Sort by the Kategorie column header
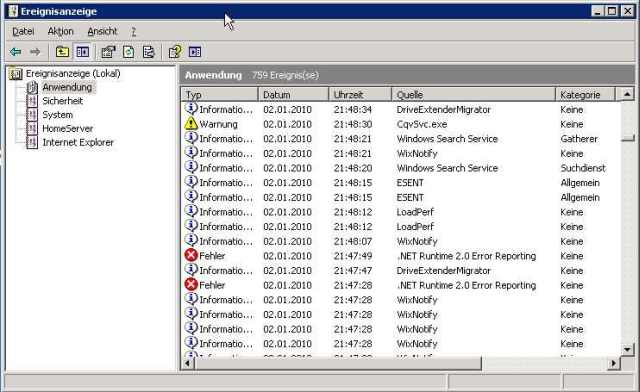Viewport: 640px width, 392px height. 585,95
